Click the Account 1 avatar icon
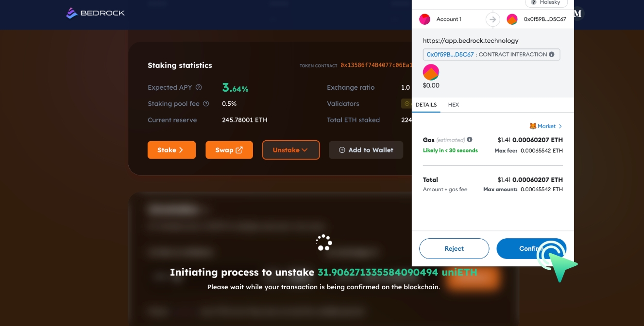This screenshot has height=326, width=644. point(424,19)
